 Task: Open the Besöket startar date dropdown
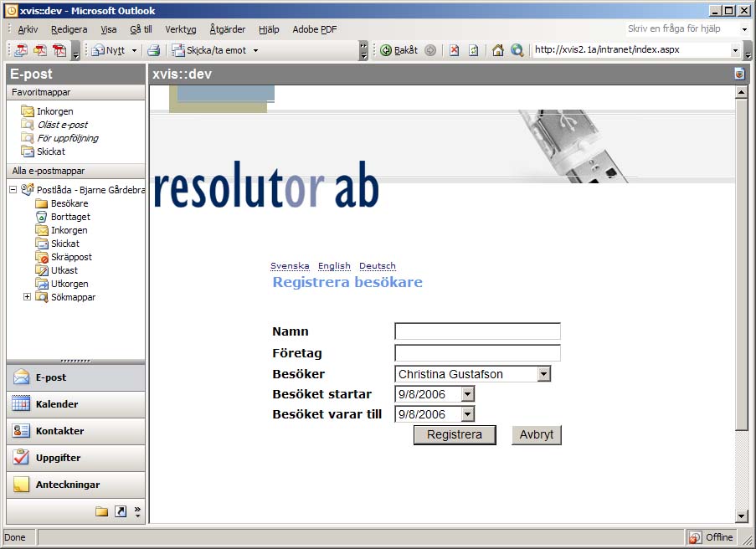click(468, 394)
